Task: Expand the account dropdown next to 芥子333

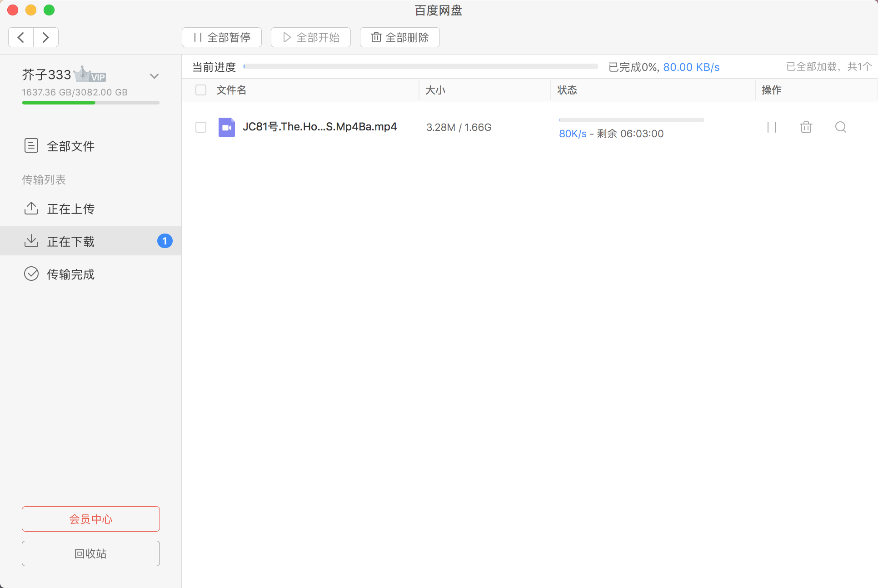Action: pyautogui.click(x=155, y=76)
